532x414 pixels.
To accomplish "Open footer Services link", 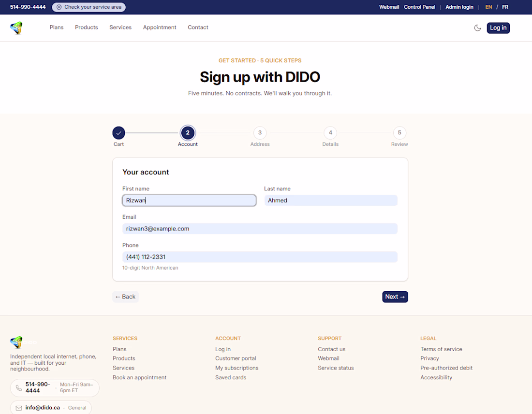I will pos(123,368).
